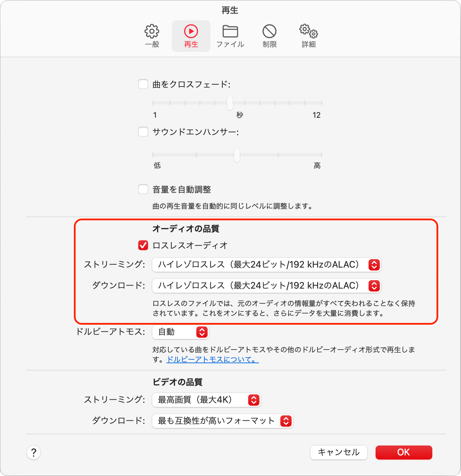Open the 制限 restrictions icon
Image resolution: width=461 pixels, height=476 pixels.
click(x=270, y=31)
